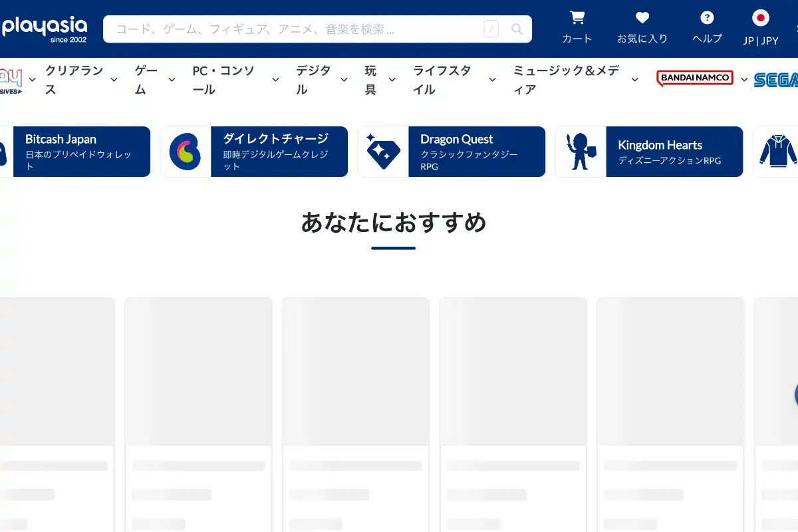The image size is (798, 532).
Task: Click the Direct Charge logo icon
Action: pos(186,152)
